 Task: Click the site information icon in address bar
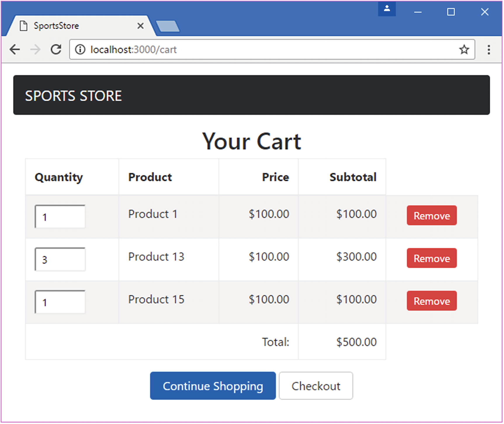point(80,49)
